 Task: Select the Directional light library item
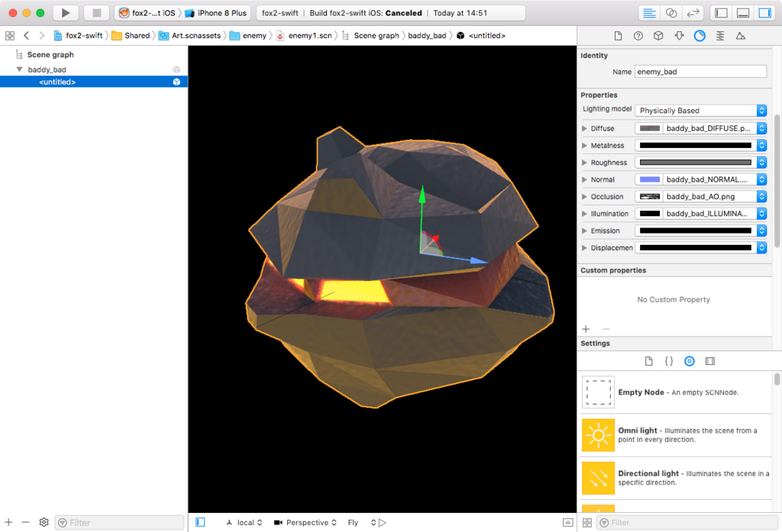[x=677, y=478]
